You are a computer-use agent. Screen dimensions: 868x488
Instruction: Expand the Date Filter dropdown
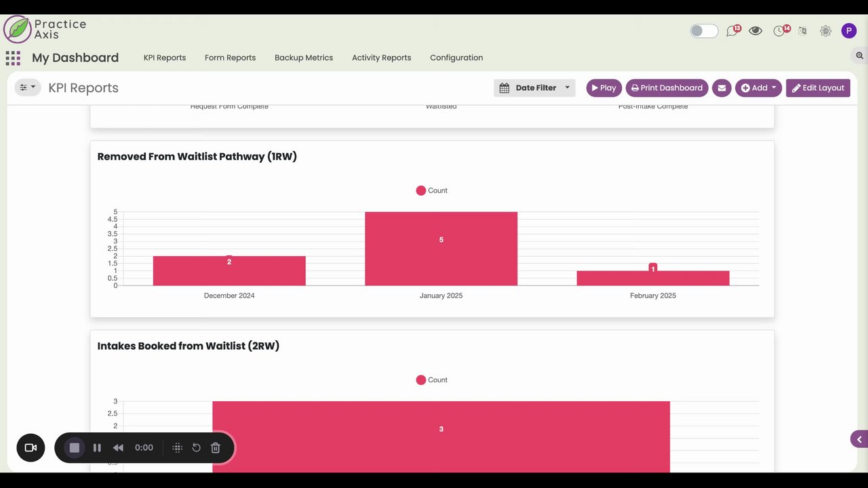click(534, 88)
